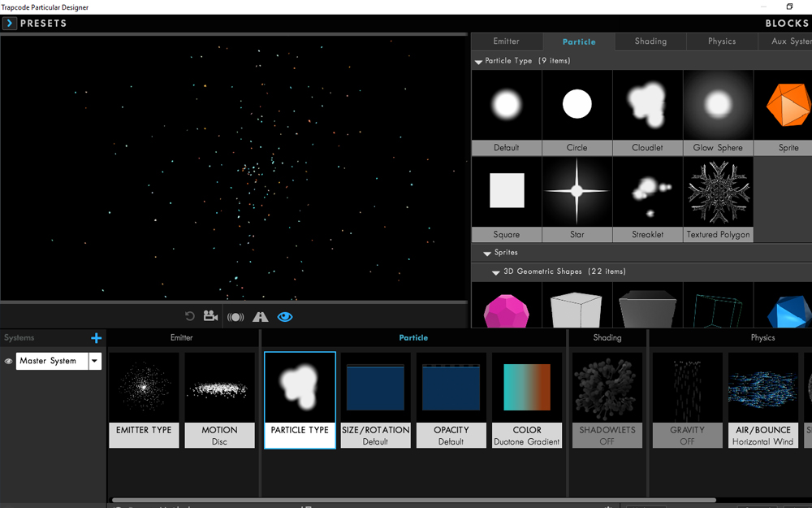This screenshot has height=508, width=812.
Task: Choose the Circle particle type
Action: point(577,112)
